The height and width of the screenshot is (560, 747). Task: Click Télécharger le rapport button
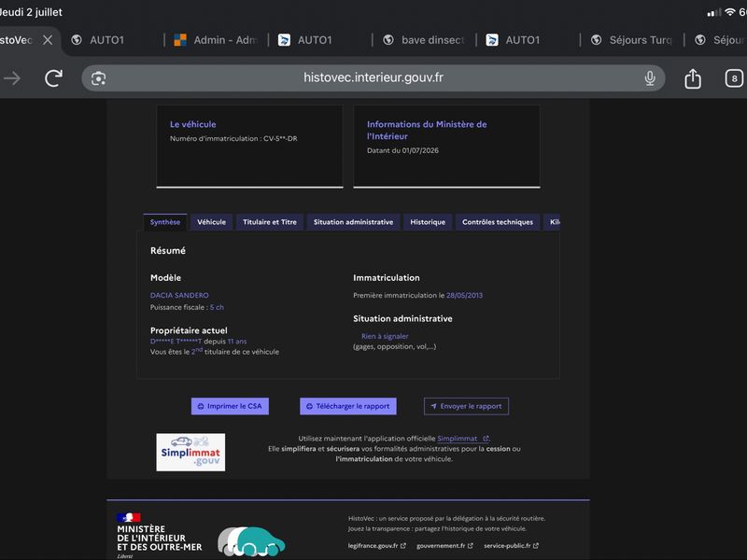coord(348,406)
